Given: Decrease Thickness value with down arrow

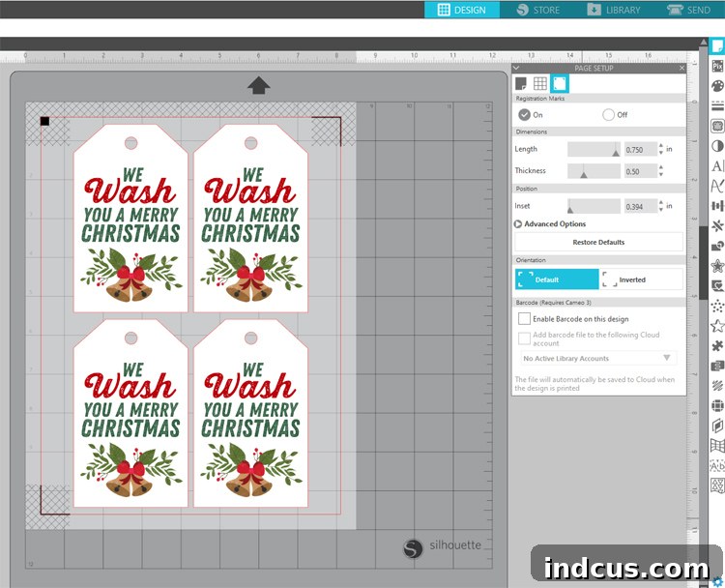Looking at the screenshot, I should (661, 174).
